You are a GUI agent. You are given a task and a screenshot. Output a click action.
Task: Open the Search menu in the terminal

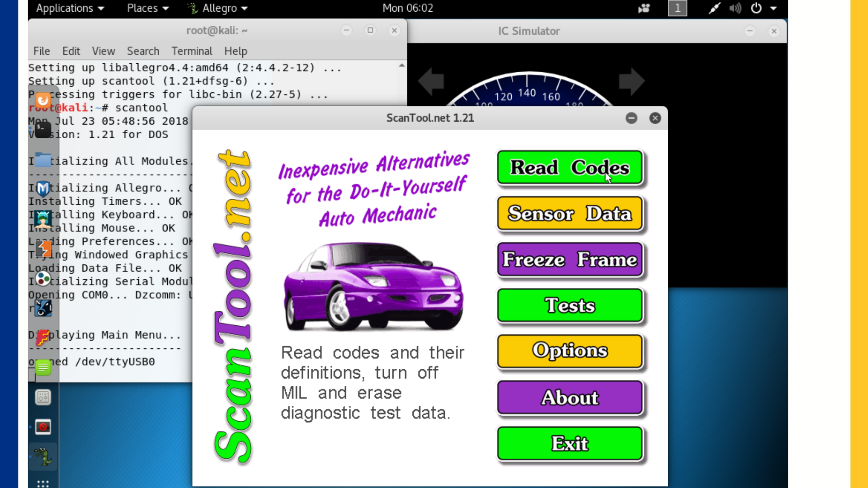(143, 51)
